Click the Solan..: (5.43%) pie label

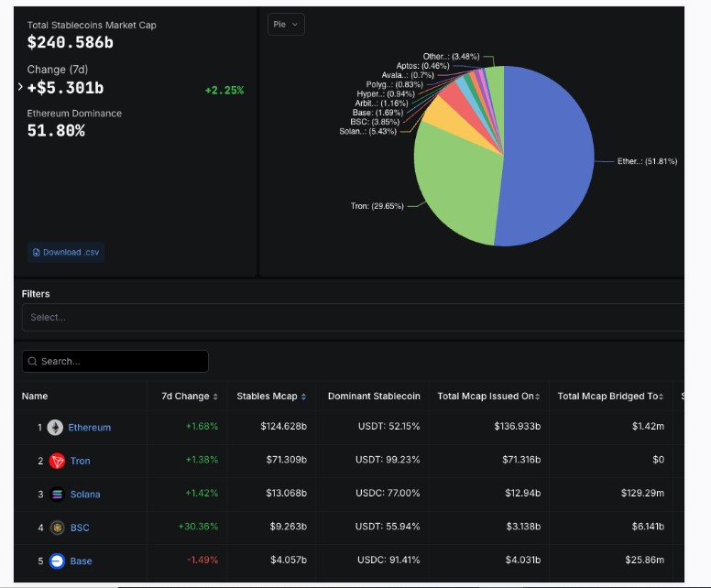pyautogui.click(x=367, y=132)
